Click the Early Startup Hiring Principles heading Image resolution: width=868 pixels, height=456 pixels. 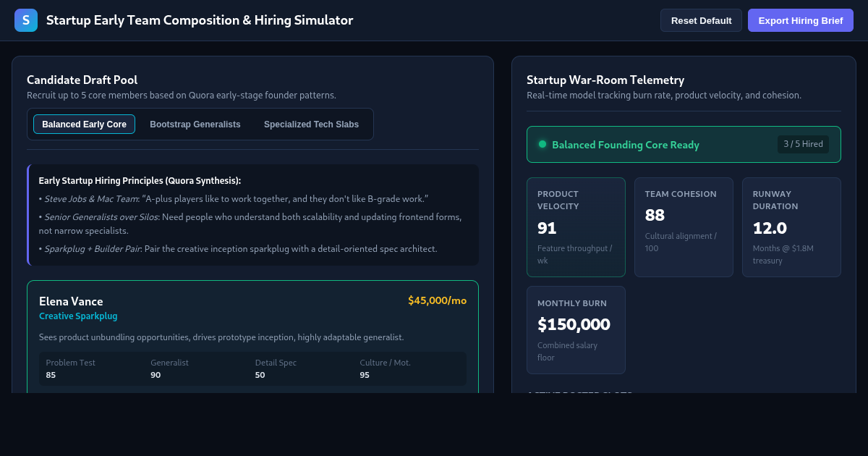coord(140,180)
